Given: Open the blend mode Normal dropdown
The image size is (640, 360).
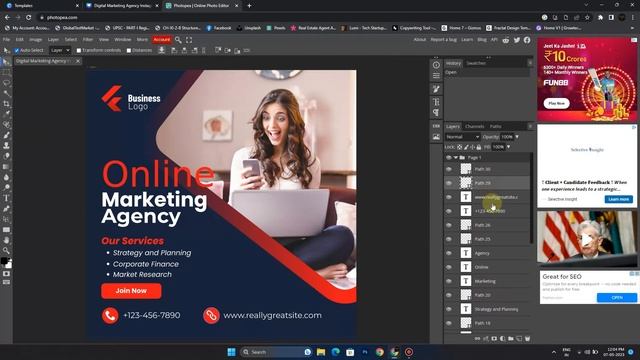Looking at the screenshot, I should tap(462, 137).
